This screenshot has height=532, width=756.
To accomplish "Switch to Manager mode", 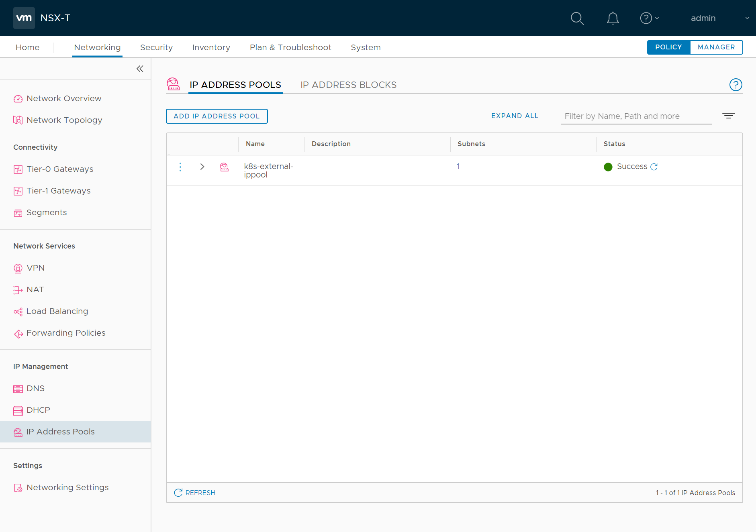I will click(716, 47).
